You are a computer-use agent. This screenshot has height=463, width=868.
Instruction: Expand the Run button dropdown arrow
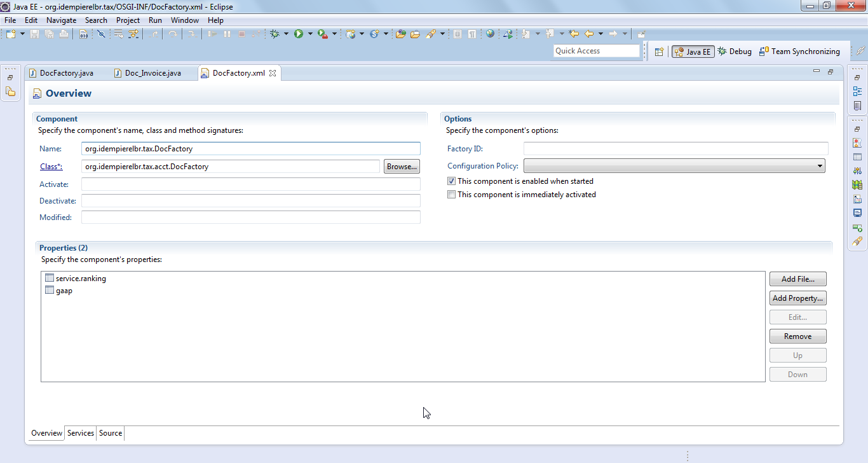click(310, 34)
